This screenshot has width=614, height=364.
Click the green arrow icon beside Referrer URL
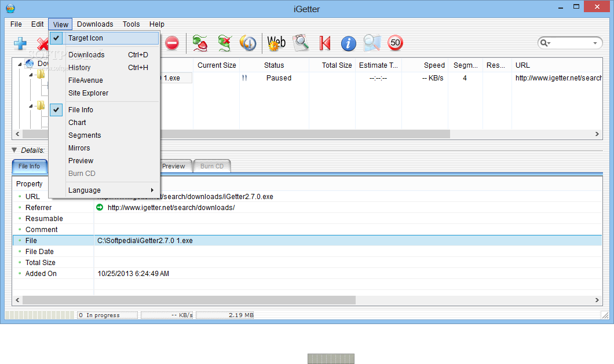point(100,207)
